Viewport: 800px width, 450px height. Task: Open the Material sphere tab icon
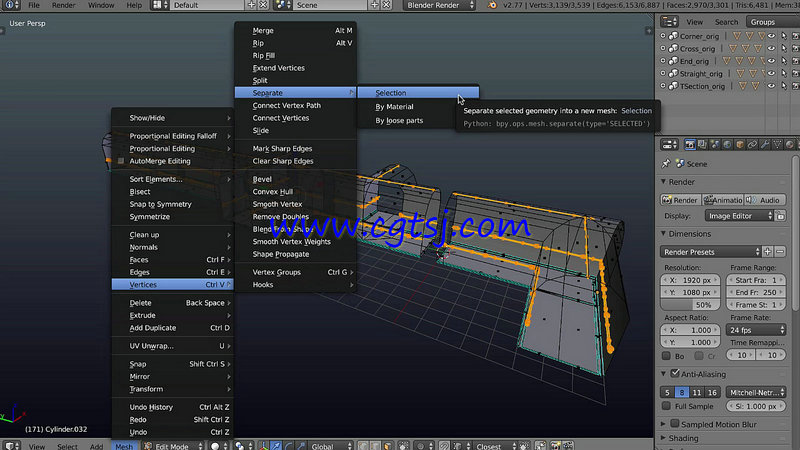point(789,145)
